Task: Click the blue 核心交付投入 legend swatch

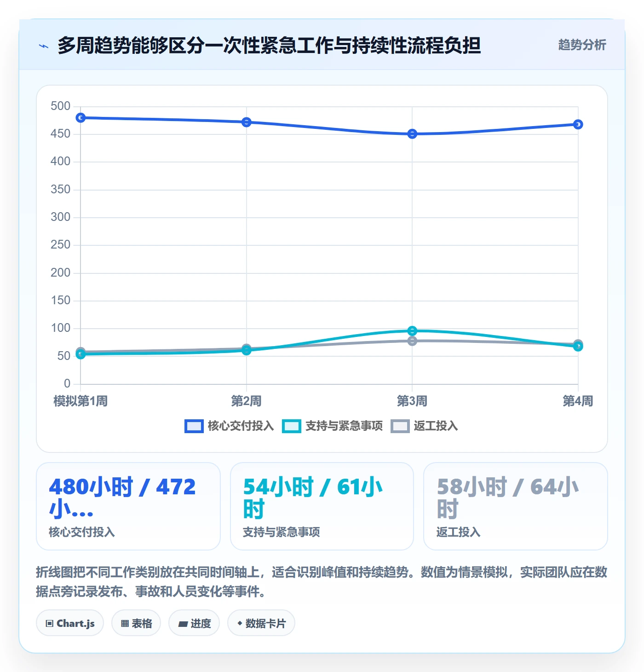Action: point(194,426)
